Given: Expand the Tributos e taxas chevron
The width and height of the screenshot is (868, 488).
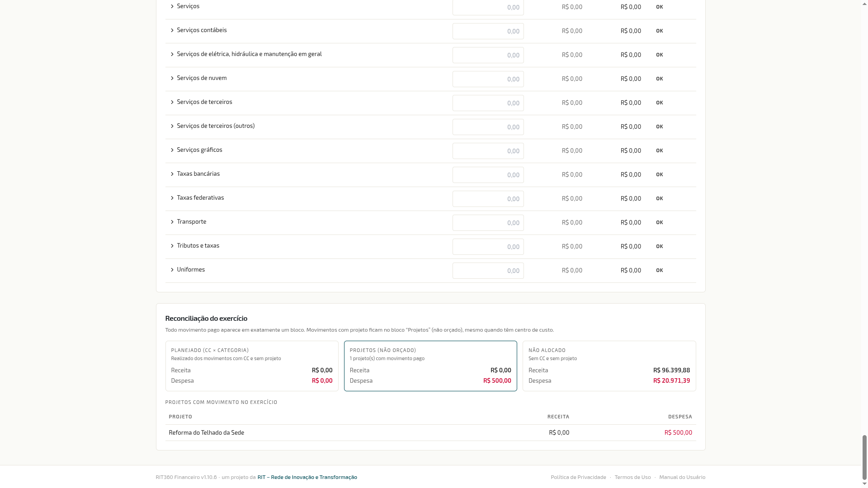Looking at the screenshot, I should pos(172,246).
